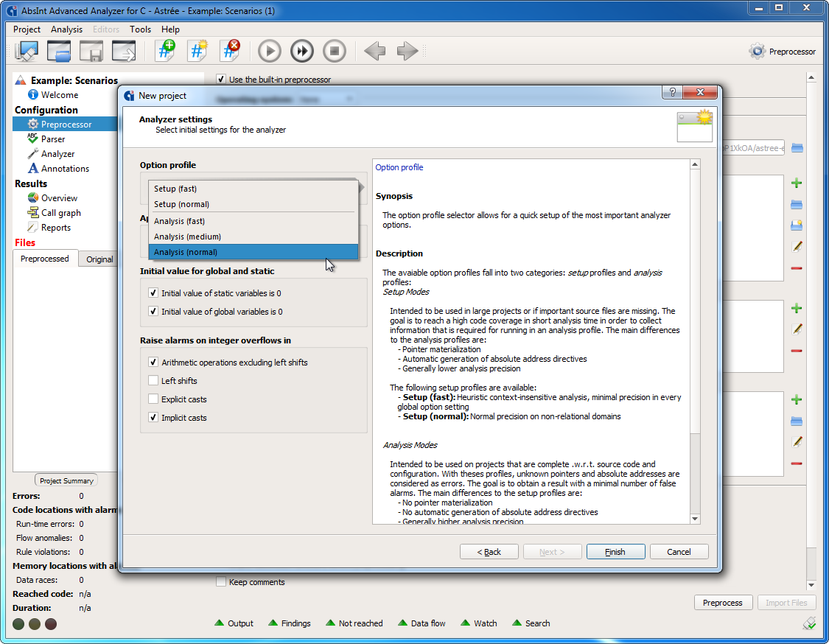Expand the Output panel at the bottom
Screen dimensions: 829x644
tap(234, 623)
